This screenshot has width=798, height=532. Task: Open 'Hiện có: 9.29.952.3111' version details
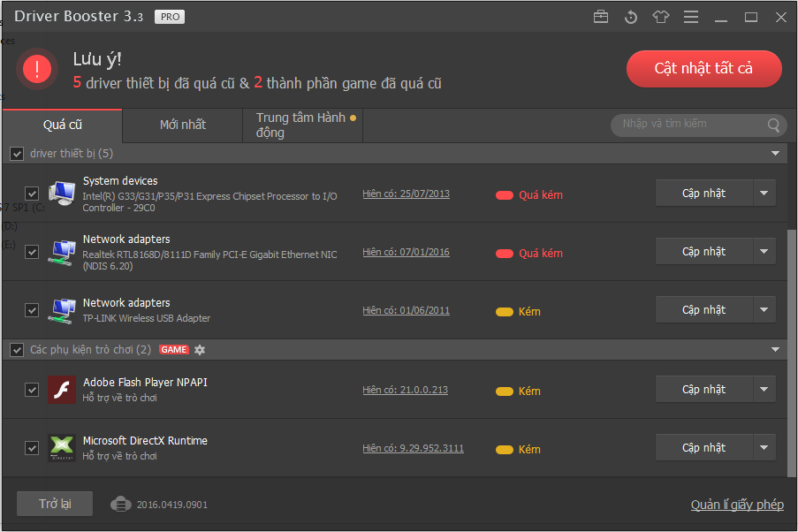tap(414, 449)
